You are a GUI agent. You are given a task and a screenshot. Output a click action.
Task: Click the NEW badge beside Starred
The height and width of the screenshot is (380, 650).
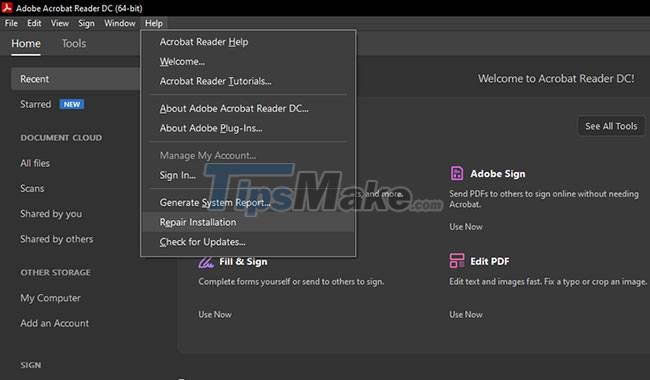[72, 104]
